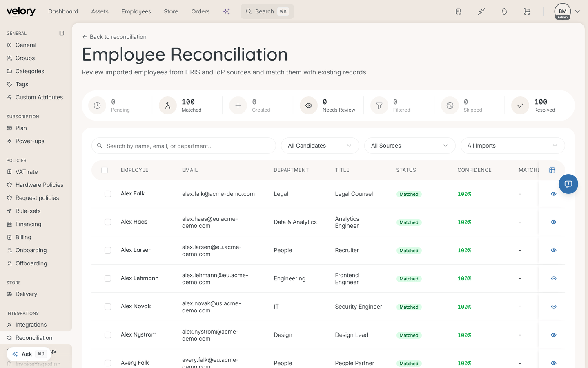
Task: Expand the BM Admin account menu
Action: click(x=567, y=11)
